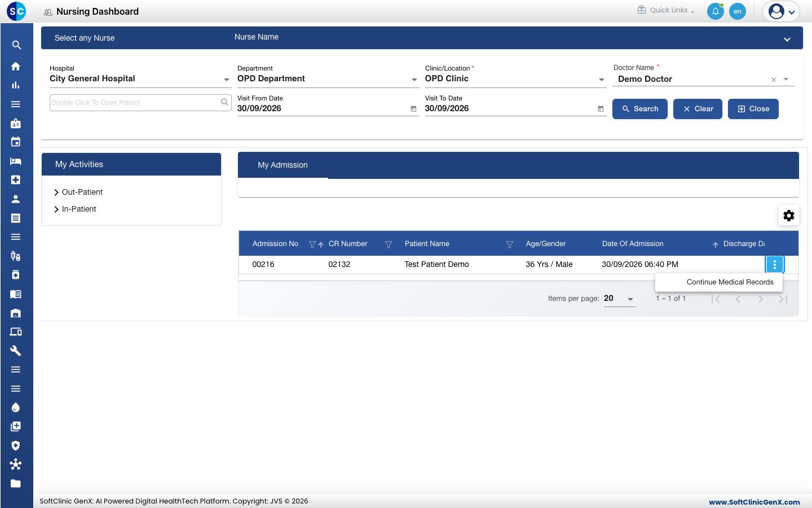Open the open book sidebar icon

[16, 294]
